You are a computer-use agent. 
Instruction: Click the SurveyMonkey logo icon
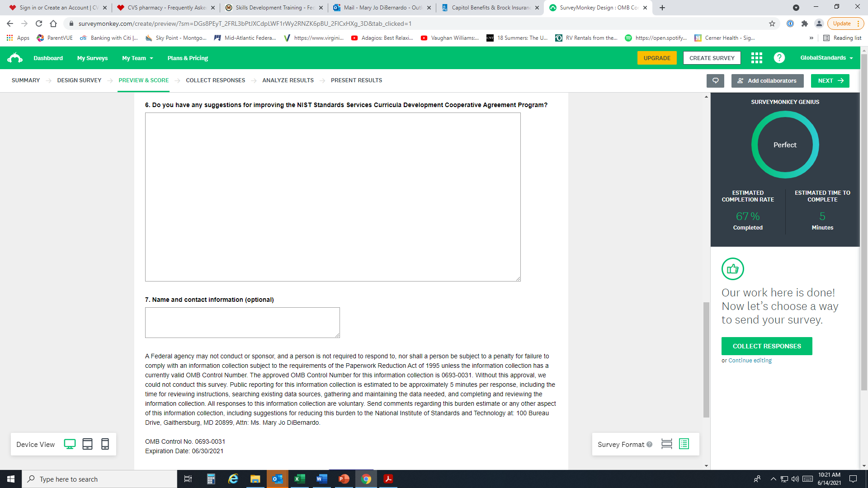pyautogui.click(x=15, y=58)
